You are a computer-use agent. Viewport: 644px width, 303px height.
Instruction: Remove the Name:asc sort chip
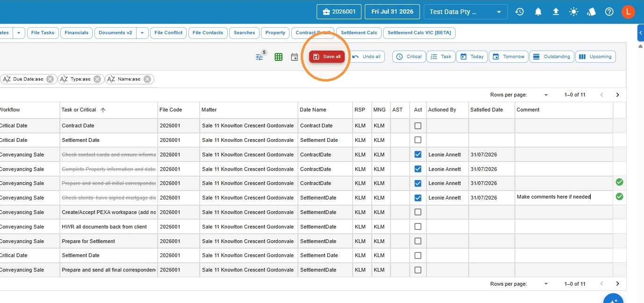(147, 79)
